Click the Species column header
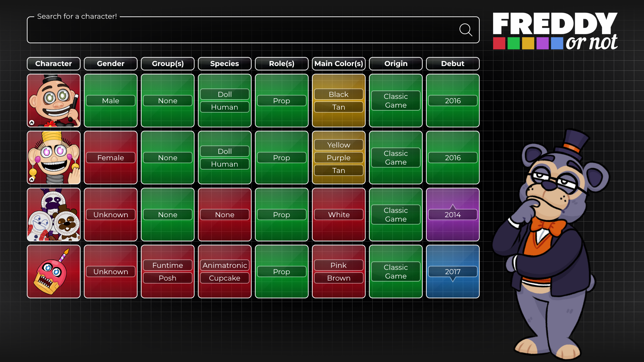Image resolution: width=644 pixels, height=362 pixels. [x=225, y=64]
